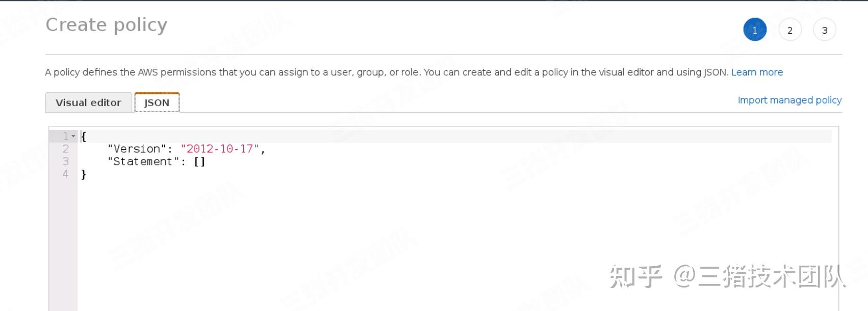Click line number 4 in the gutter

[65, 174]
